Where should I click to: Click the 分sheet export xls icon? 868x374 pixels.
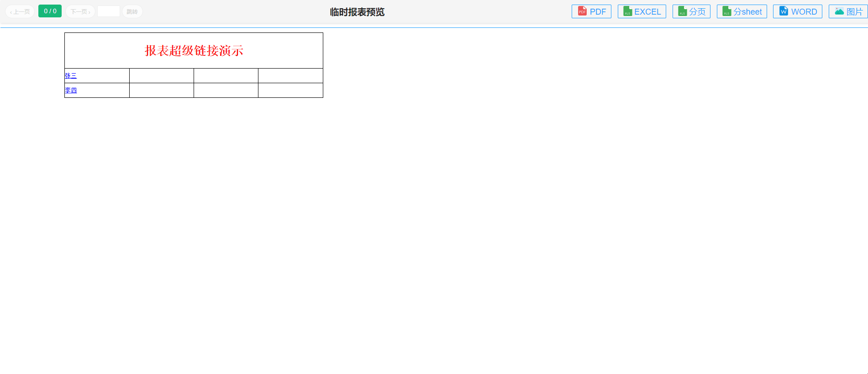tap(726, 11)
